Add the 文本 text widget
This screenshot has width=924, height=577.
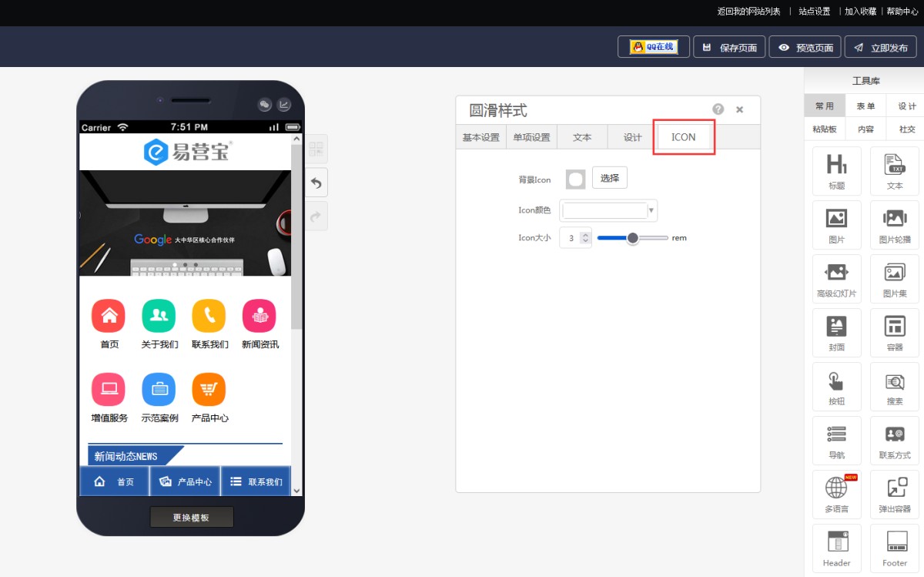pyautogui.click(x=895, y=171)
